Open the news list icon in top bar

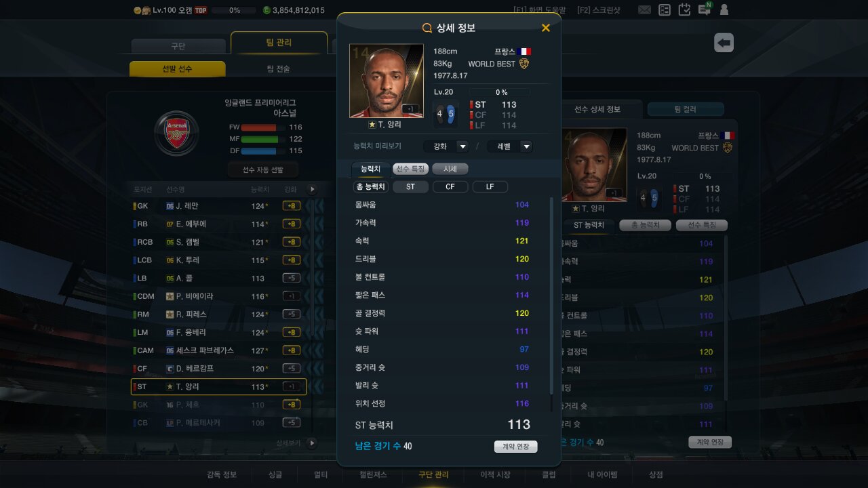665,10
